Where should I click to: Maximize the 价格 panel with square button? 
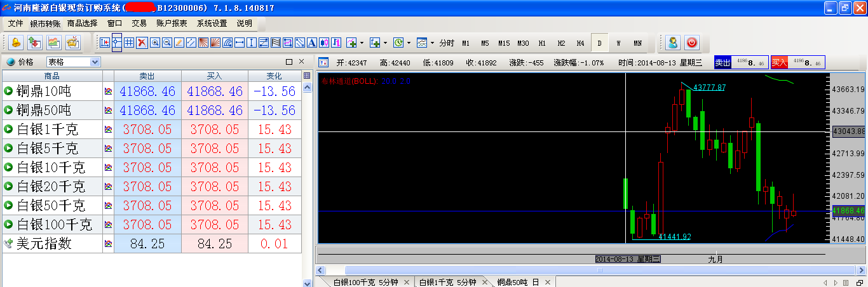[x=289, y=62]
